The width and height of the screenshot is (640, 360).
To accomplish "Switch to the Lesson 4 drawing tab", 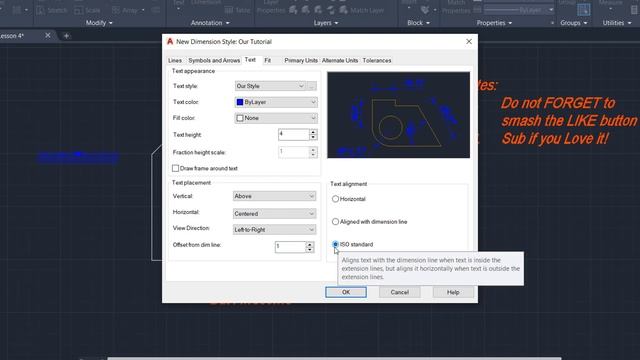I will [12, 36].
